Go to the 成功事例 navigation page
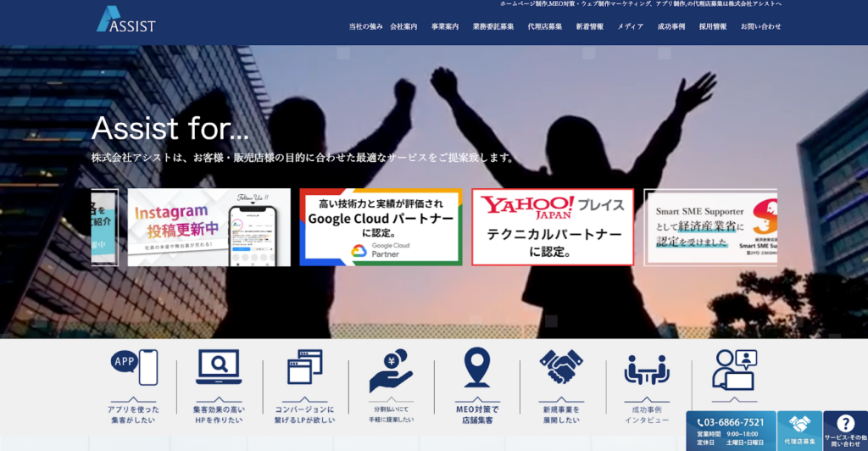Screen dimensions: 868x451 [671, 26]
